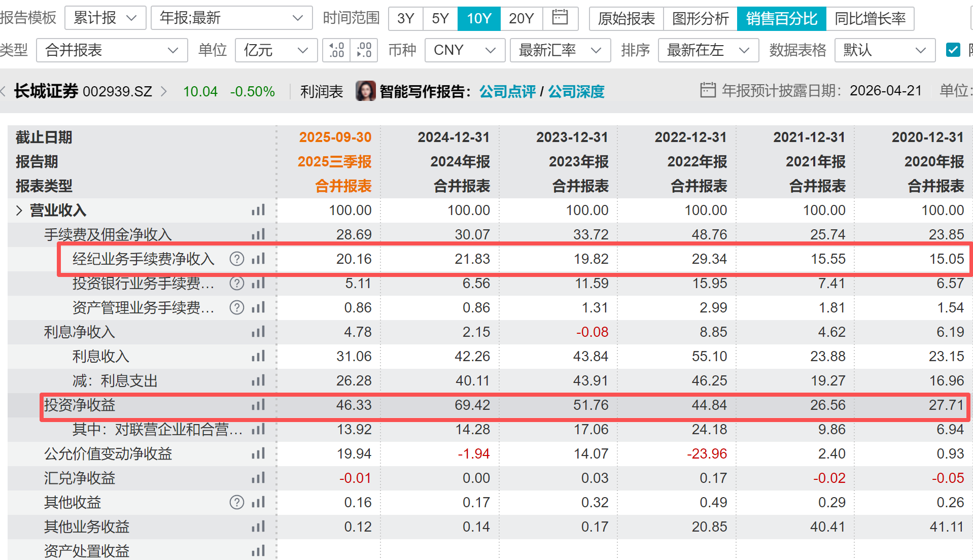Switch time range to 20Y
This screenshot has height=560, width=973.
[x=521, y=19]
